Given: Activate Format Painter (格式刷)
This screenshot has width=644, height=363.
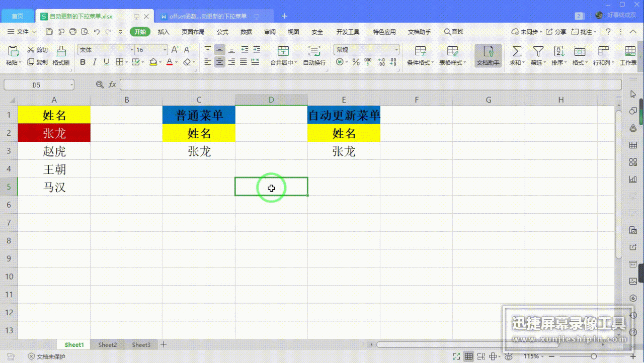Looking at the screenshot, I should [61, 56].
